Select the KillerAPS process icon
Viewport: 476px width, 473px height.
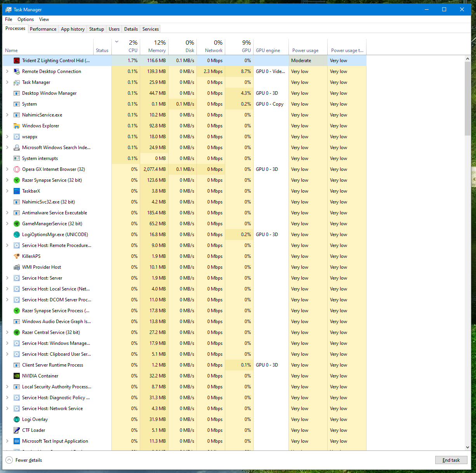pos(17,256)
